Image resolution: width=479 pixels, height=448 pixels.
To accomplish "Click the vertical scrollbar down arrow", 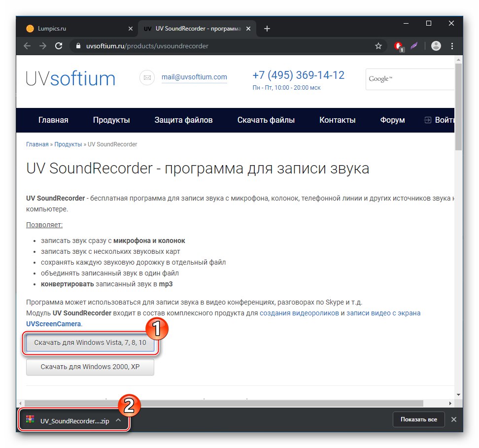I will point(458,395).
